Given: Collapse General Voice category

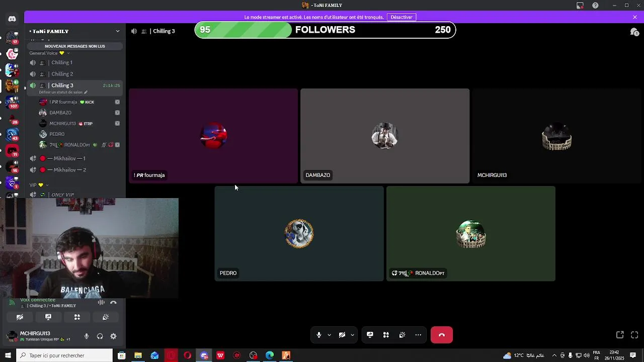Looking at the screenshot, I should click(49, 53).
